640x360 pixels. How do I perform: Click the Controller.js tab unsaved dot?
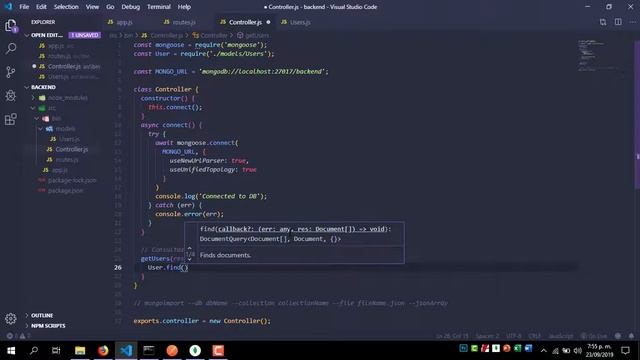click(268, 22)
